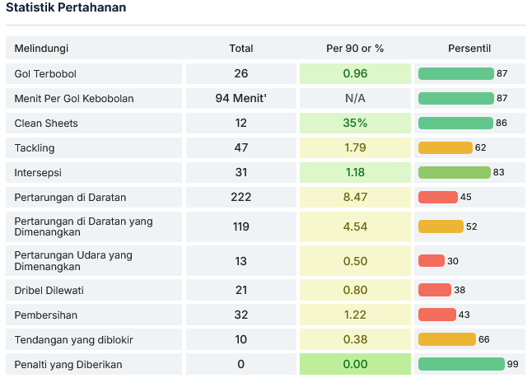Screen dimensions: 532x392
Task: Select the Menit Per Gol Kebobolan row label
Action: (74, 98)
